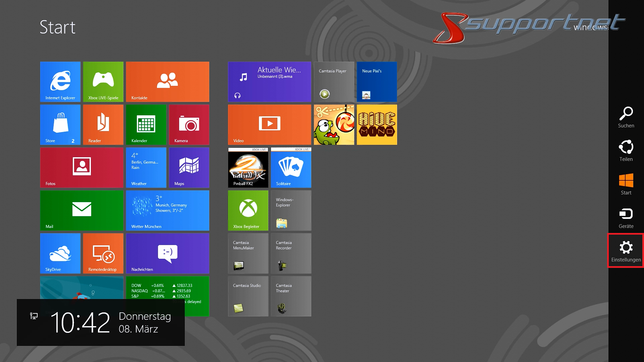Click the 10:42 clock time
644x362 pixels.
pos(80,322)
